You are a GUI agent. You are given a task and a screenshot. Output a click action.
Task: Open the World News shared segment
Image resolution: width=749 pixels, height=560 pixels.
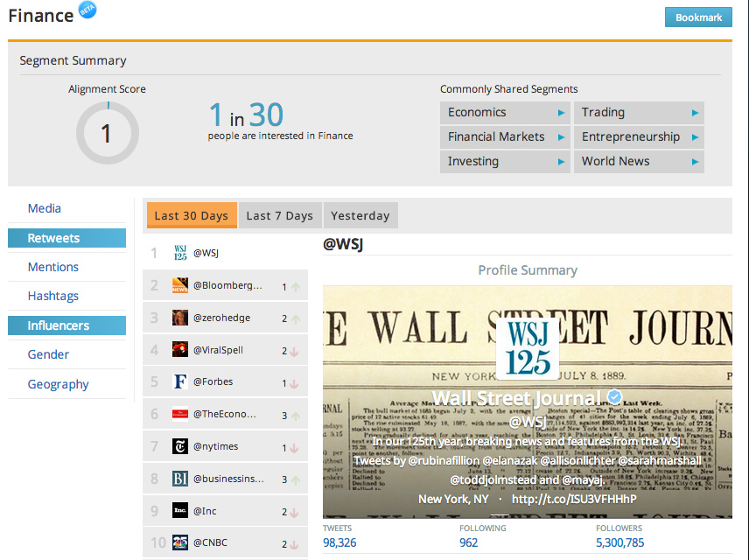click(639, 162)
